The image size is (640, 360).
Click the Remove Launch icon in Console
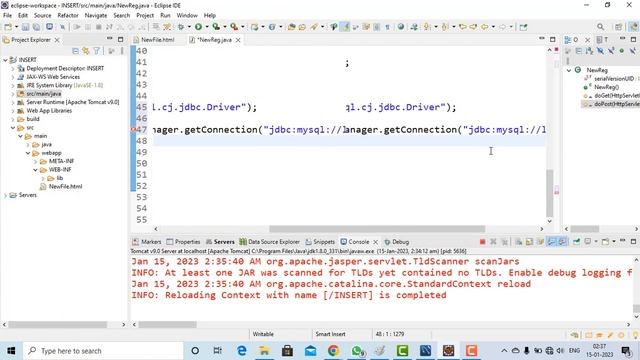(493, 242)
